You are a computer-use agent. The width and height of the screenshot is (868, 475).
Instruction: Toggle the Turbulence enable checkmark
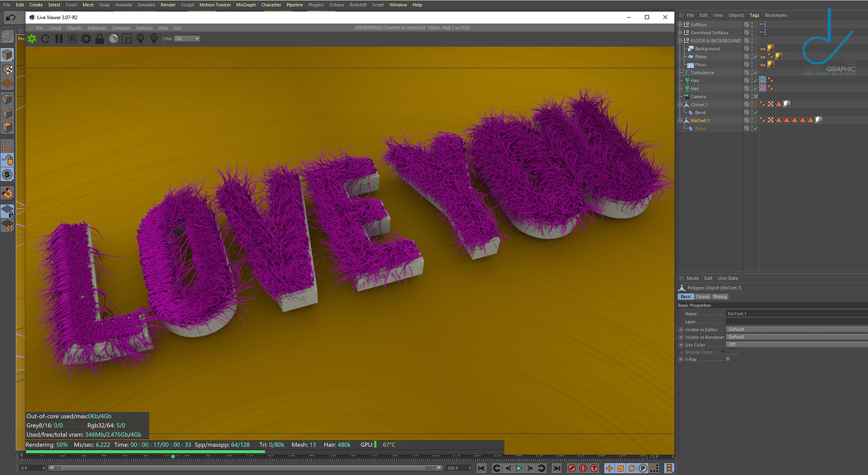[x=755, y=73]
